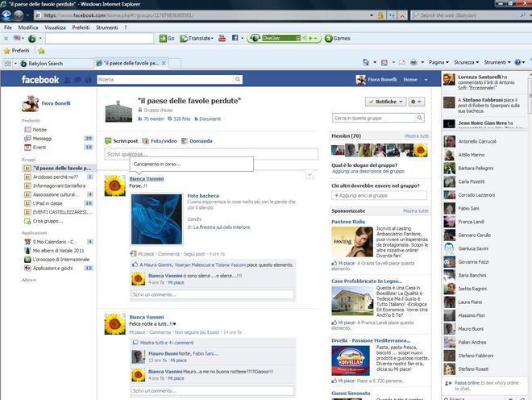Open the Translate dropdown in toolbar

197,39
